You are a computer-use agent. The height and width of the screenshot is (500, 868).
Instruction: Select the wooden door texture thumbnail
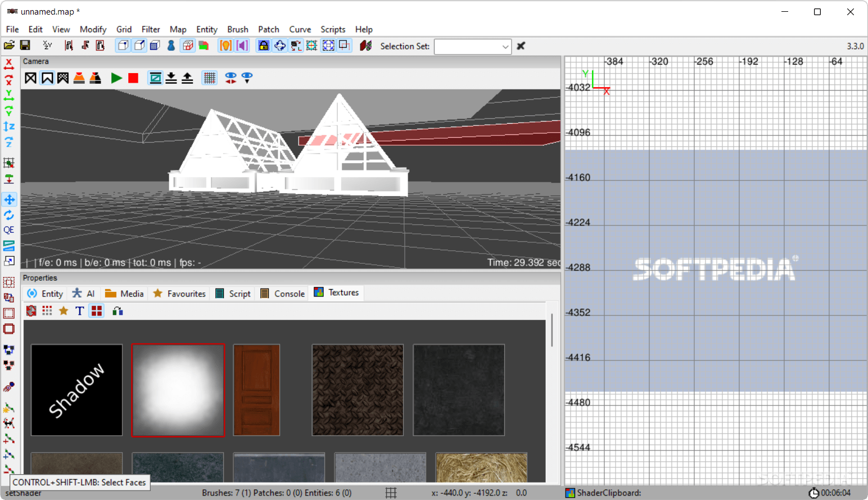pyautogui.click(x=256, y=390)
